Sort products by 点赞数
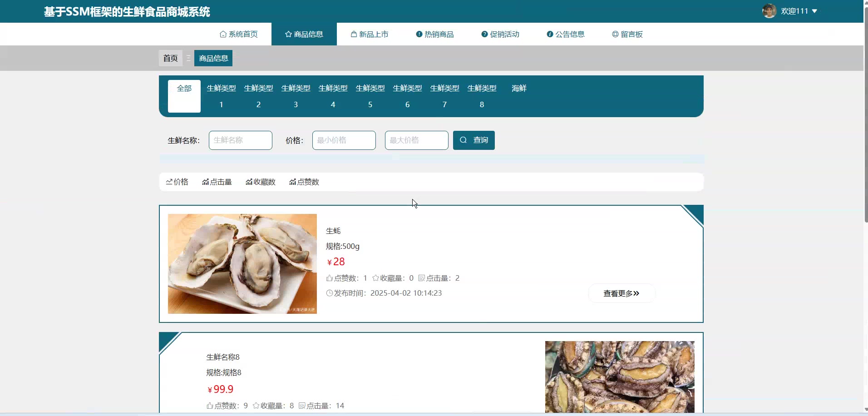The image size is (868, 416). pyautogui.click(x=304, y=182)
